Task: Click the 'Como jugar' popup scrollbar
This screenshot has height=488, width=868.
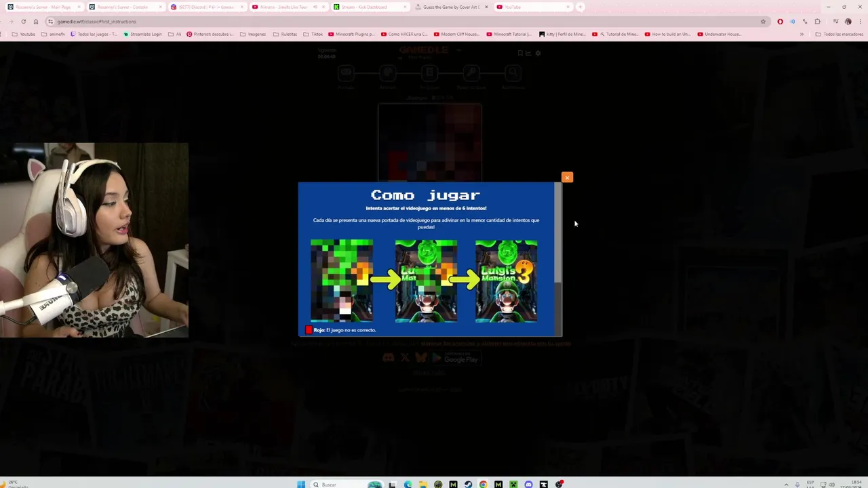Action: point(558,232)
